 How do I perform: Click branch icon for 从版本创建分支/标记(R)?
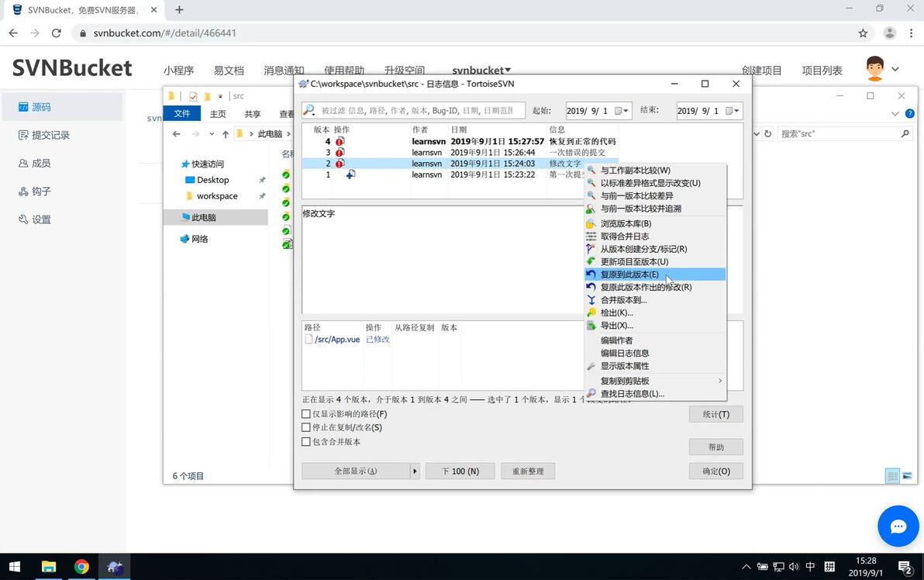591,249
